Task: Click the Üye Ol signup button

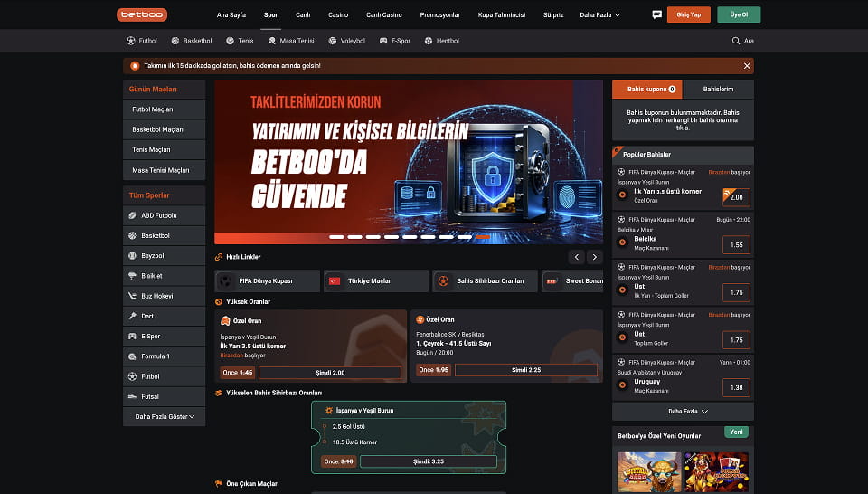Action: click(739, 15)
